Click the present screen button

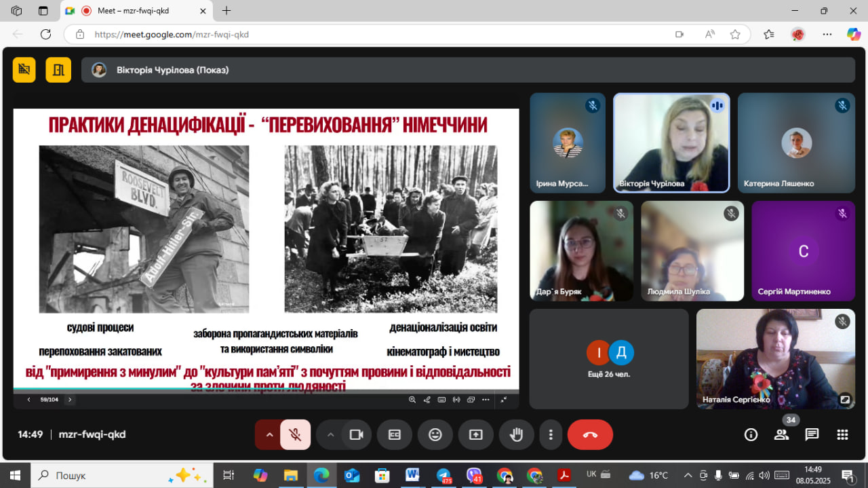pyautogui.click(x=476, y=434)
